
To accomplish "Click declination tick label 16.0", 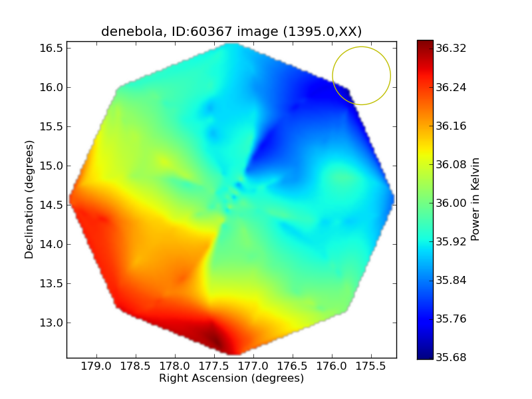I will [51, 88].
